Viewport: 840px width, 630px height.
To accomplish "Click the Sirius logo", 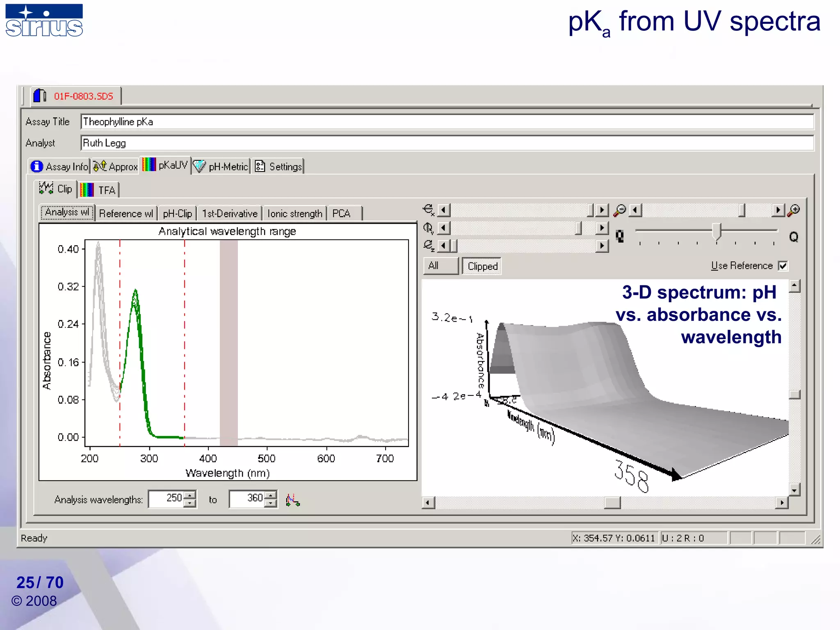I will click(44, 21).
